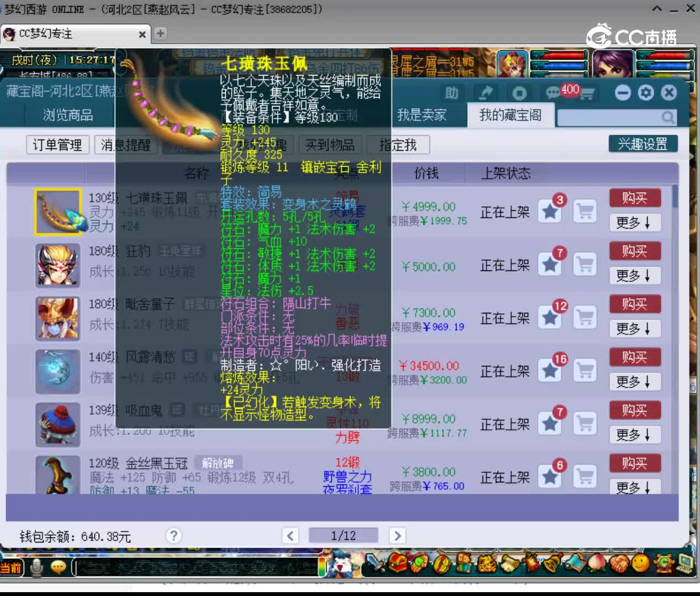Screen dimensions: 700x596
Task: Buy the 七璜珠玉佩 item for ¥4999
Action: pyautogui.click(x=635, y=198)
